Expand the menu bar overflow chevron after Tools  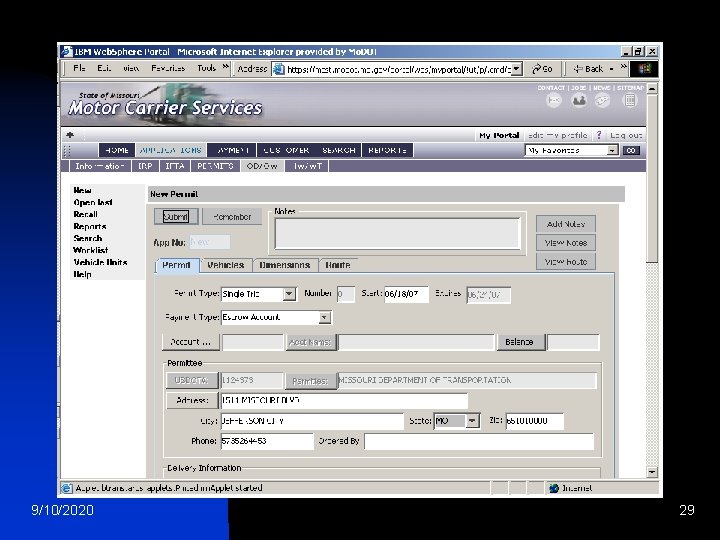(225, 67)
